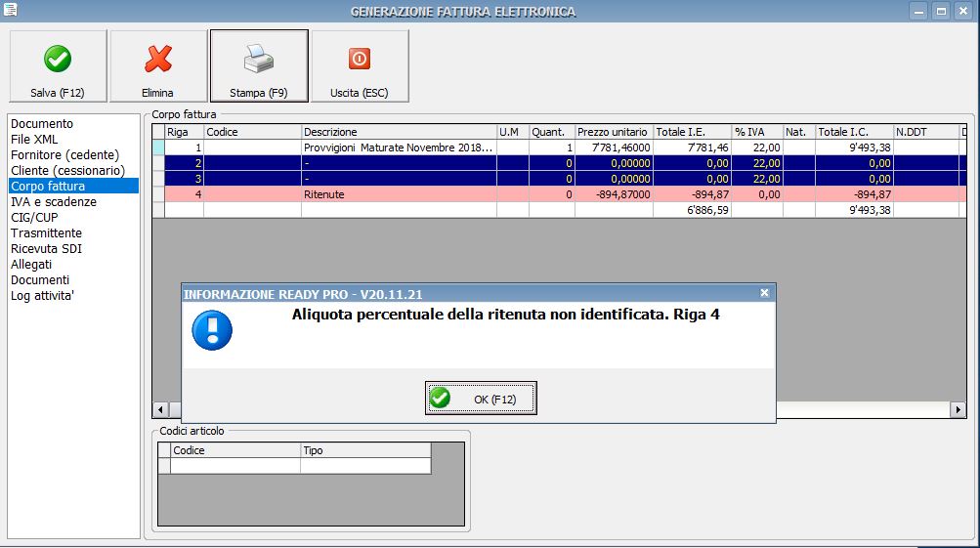
Task: Minimize the Generazione Fattura Elettronica window
Action: [x=918, y=11]
